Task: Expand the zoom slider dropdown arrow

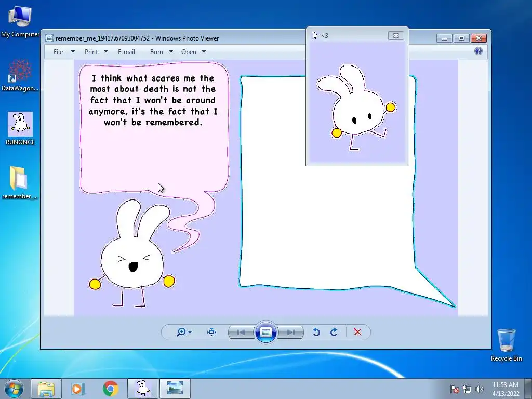Action: point(190,332)
